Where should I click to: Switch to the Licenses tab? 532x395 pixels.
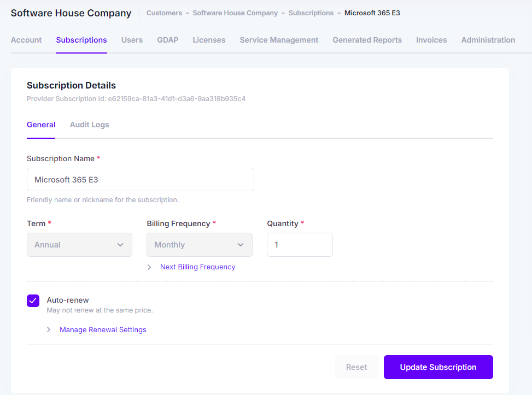tap(209, 40)
